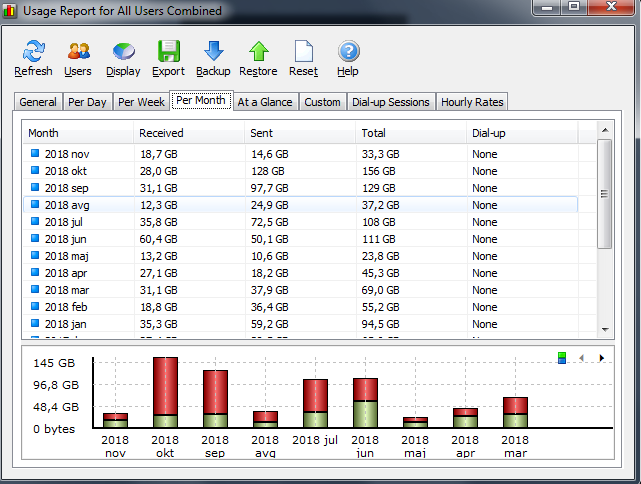Select the 2018 okt row
641x484 pixels.
pos(300,171)
